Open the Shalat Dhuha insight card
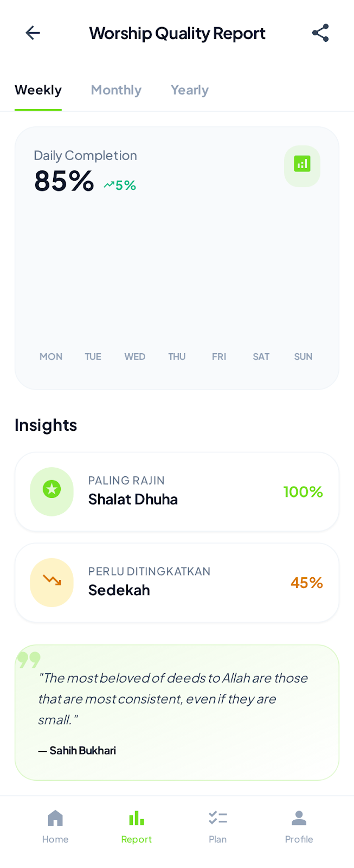354x868 pixels. coord(177,492)
